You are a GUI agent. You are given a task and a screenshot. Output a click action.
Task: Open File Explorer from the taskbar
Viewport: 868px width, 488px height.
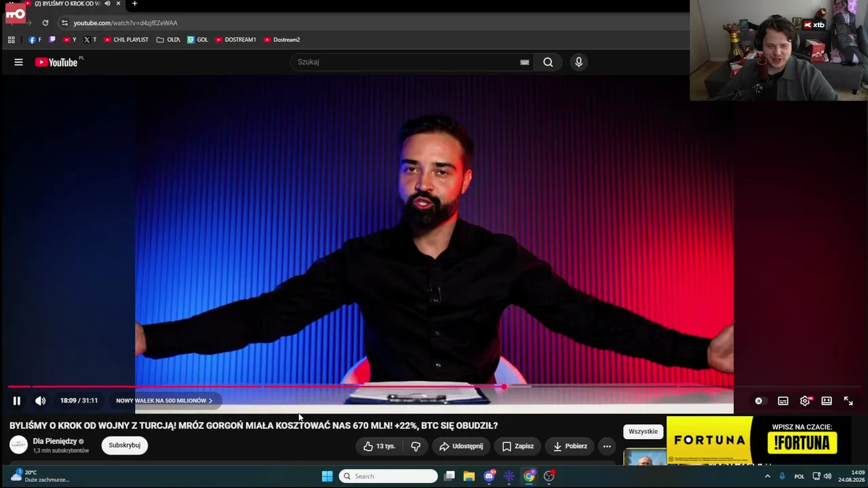[x=469, y=476]
